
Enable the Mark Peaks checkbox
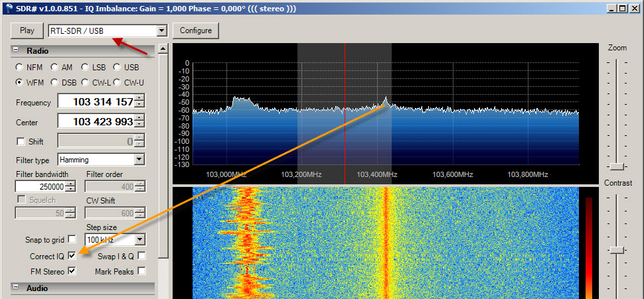(141, 271)
